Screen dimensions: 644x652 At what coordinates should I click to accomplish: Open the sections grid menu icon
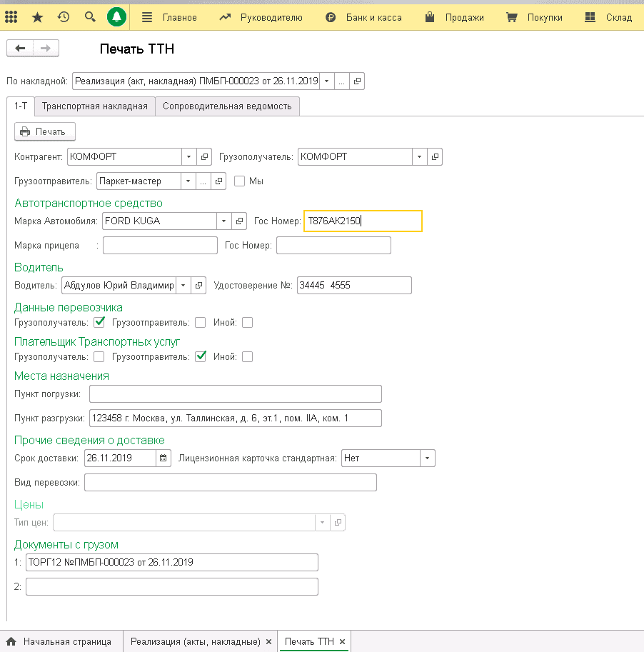pyautogui.click(x=11, y=17)
